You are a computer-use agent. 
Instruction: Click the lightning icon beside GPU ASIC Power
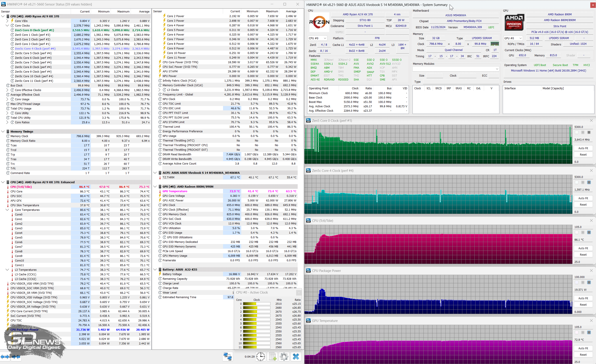click(x=160, y=200)
